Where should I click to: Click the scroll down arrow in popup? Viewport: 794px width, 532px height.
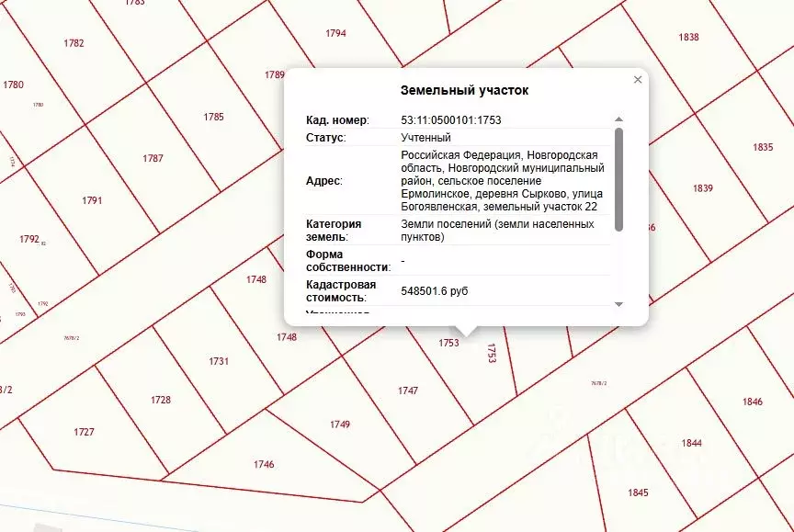(618, 304)
